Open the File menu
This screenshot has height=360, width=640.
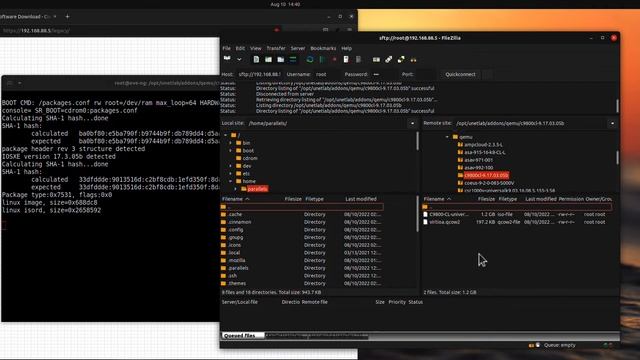click(x=226, y=48)
